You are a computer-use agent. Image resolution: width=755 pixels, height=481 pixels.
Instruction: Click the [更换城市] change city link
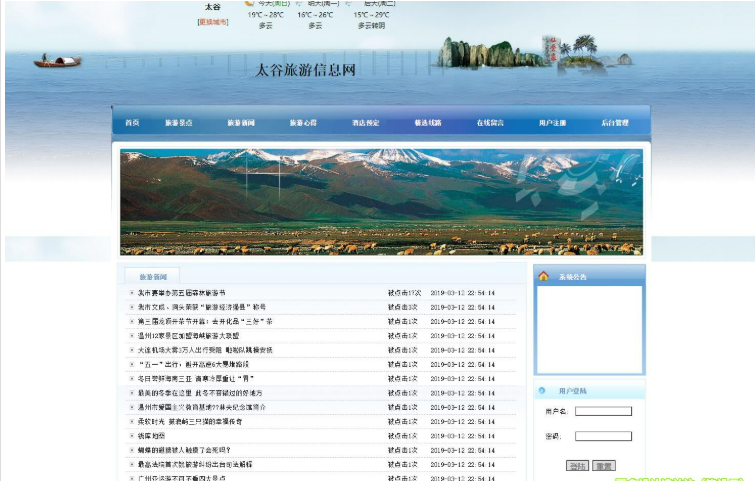point(213,22)
